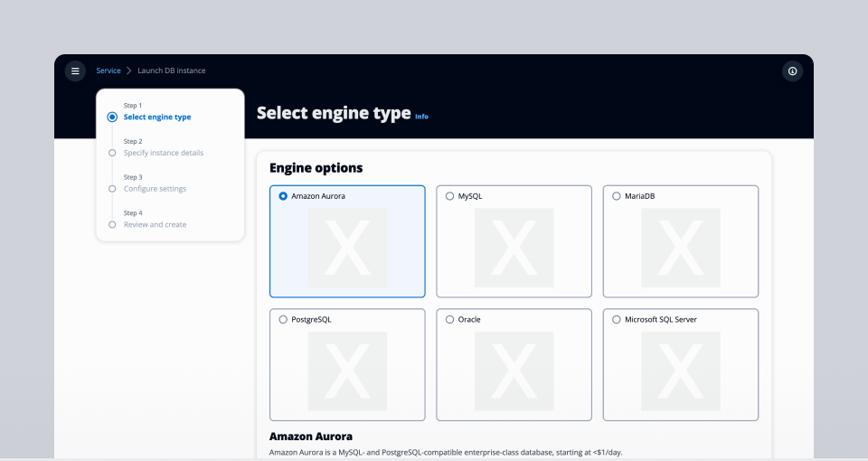This screenshot has width=868, height=461.
Task: Click the Amazon Aurora logo image
Action: coord(347,248)
